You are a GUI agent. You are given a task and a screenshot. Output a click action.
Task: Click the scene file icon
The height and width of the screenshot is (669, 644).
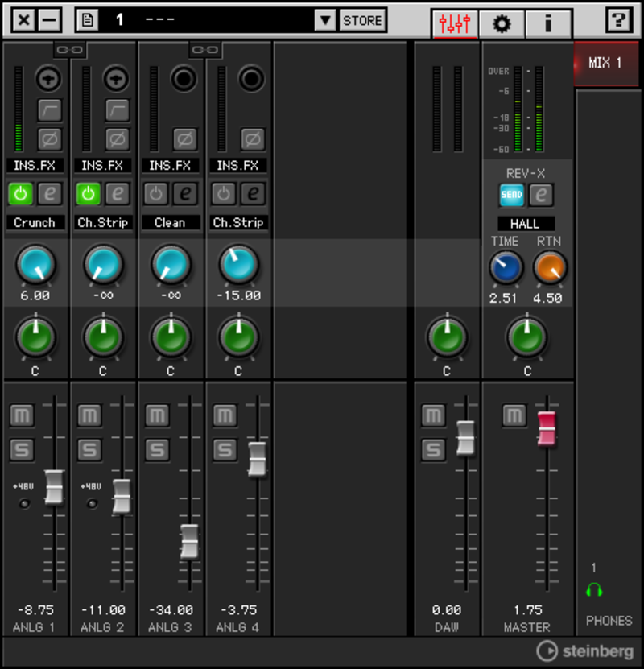88,20
